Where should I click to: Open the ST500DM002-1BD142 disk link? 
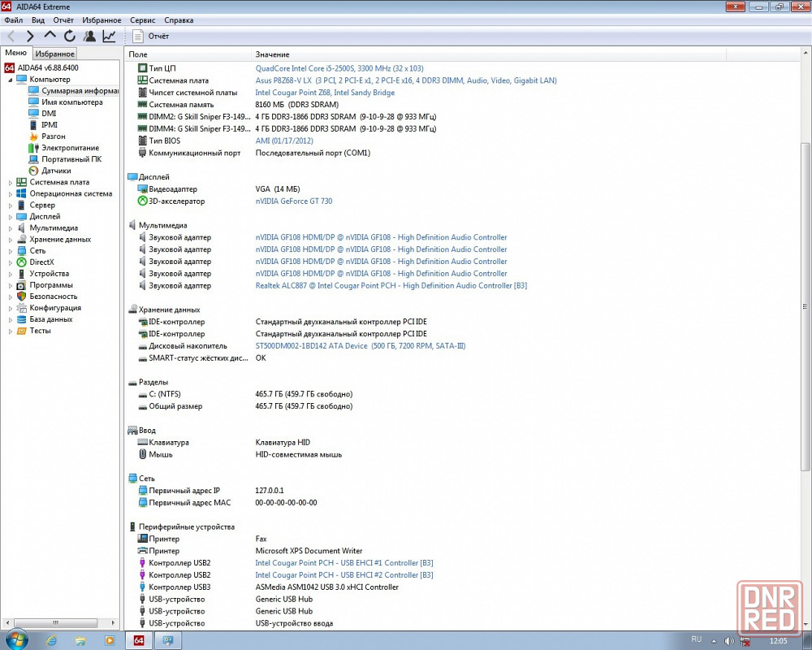pyautogui.click(x=361, y=346)
